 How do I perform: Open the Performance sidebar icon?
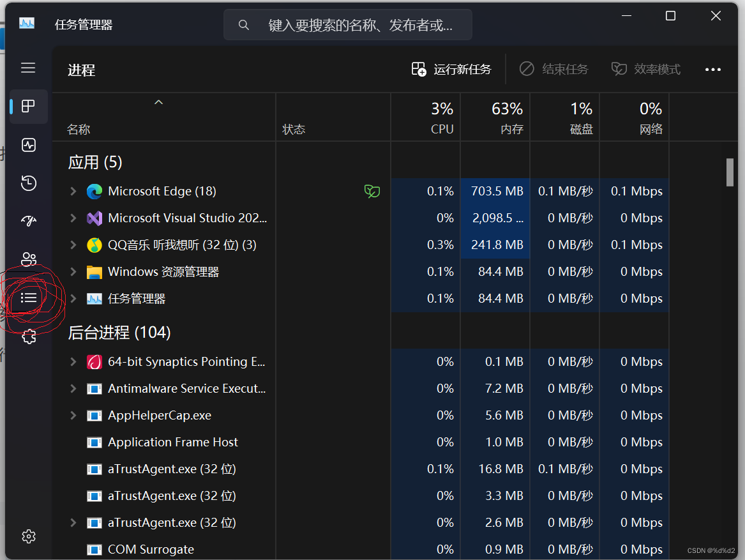point(29,145)
